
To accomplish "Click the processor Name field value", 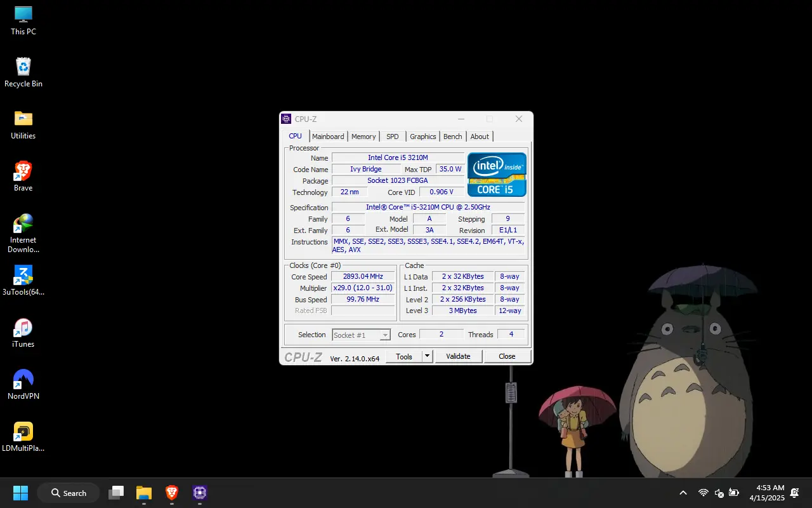I will pos(398,157).
